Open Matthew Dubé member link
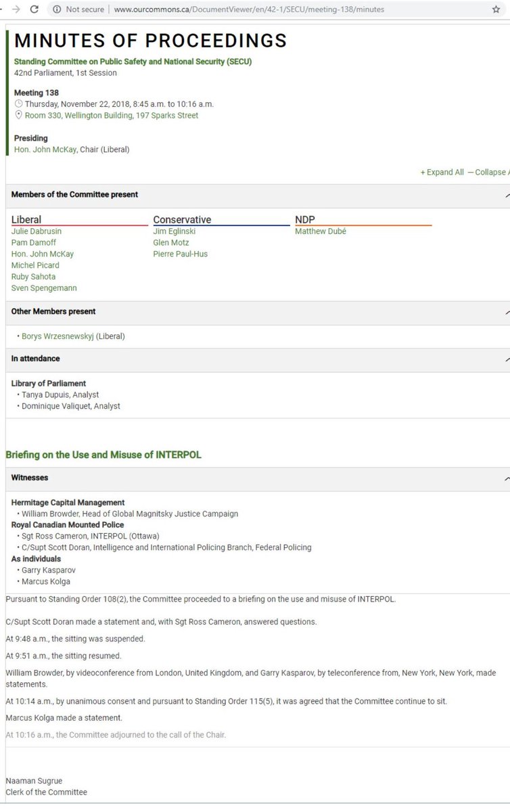This screenshot has height=812, width=510. click(321, 231)
